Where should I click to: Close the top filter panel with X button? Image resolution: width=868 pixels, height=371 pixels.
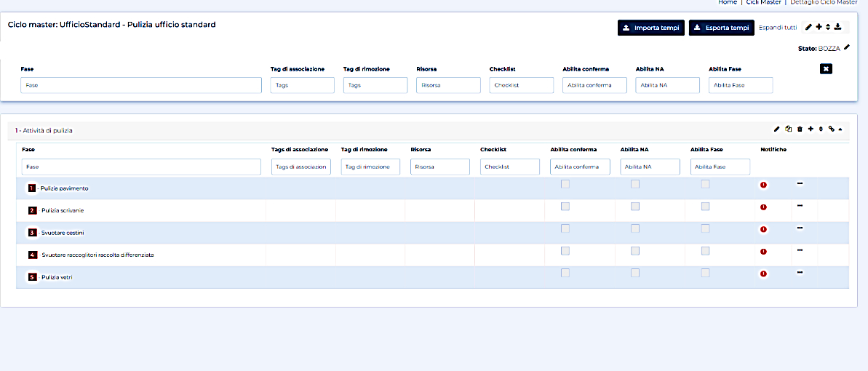click(x=826, y=68)
